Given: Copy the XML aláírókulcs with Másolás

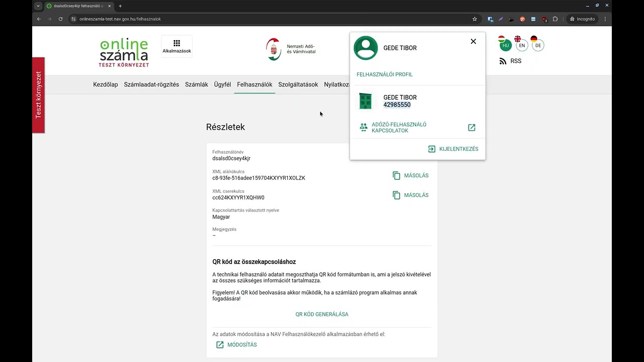Looking at the screenshot, I should point(411,175).
